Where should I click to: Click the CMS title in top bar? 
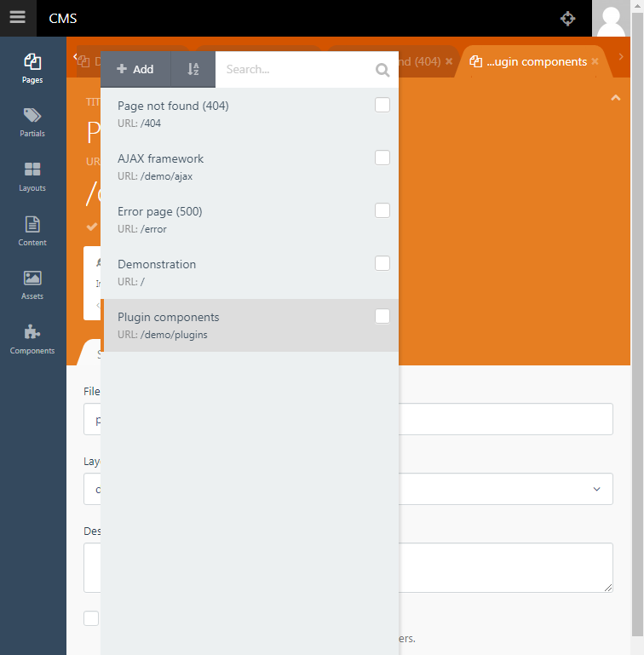(63, 19)
